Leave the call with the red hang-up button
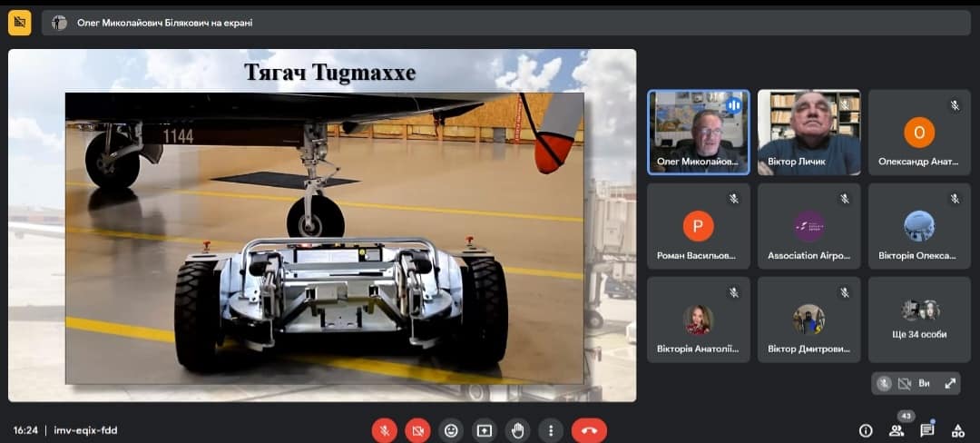 coord(589,430)
